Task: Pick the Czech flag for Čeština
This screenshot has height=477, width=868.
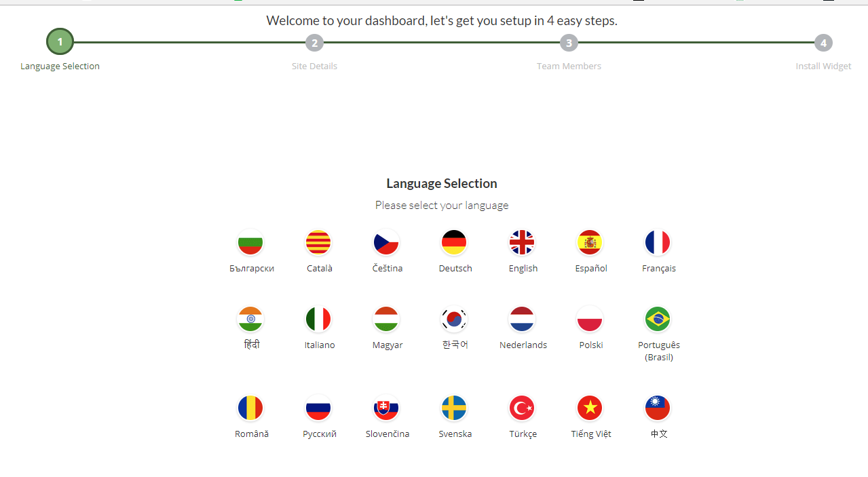Action: point(386,242)
